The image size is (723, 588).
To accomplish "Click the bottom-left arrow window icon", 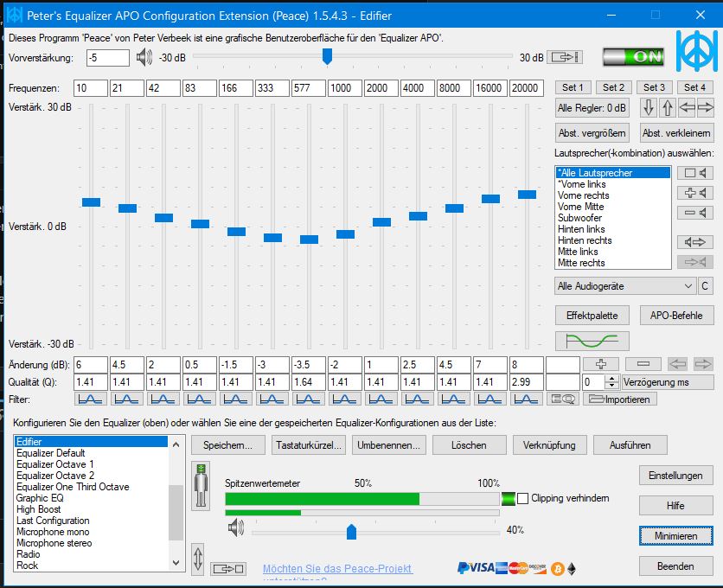I will point(227,569).
